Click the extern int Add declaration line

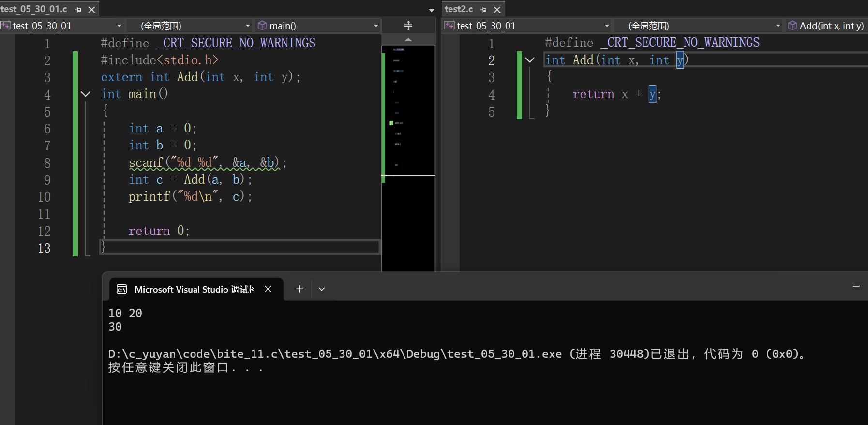[201, 77]
